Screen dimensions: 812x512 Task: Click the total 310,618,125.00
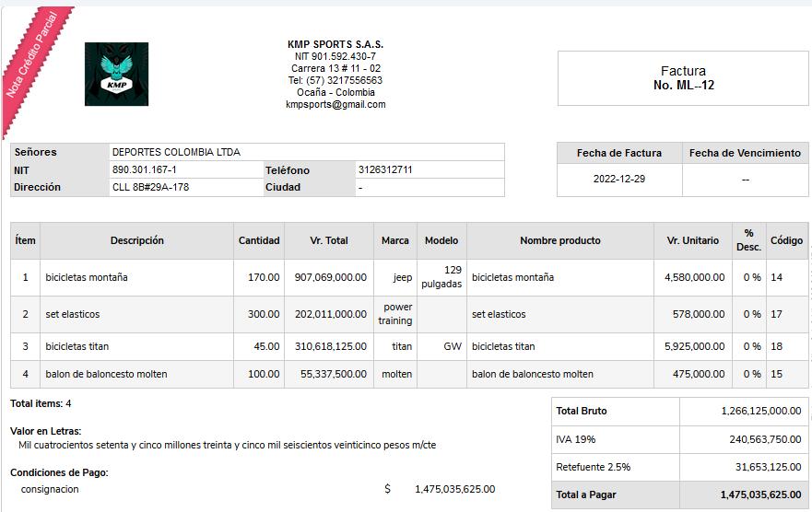point(330,346)
